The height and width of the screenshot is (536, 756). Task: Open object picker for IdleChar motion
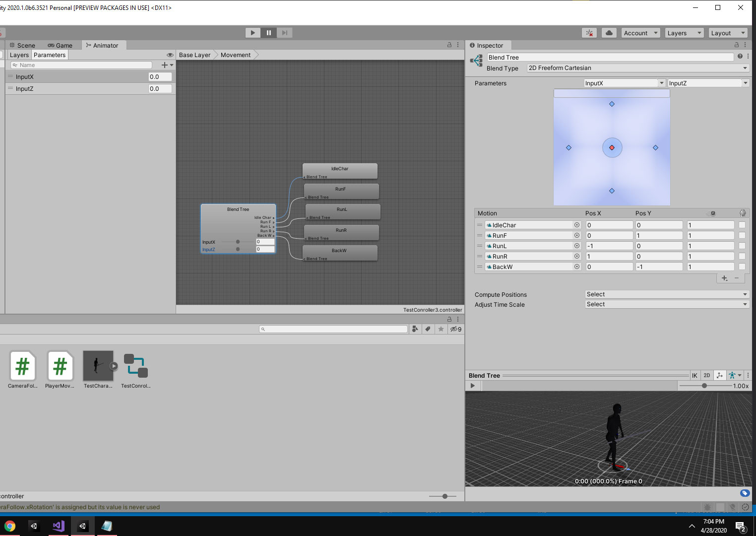[x=577, y=225]
